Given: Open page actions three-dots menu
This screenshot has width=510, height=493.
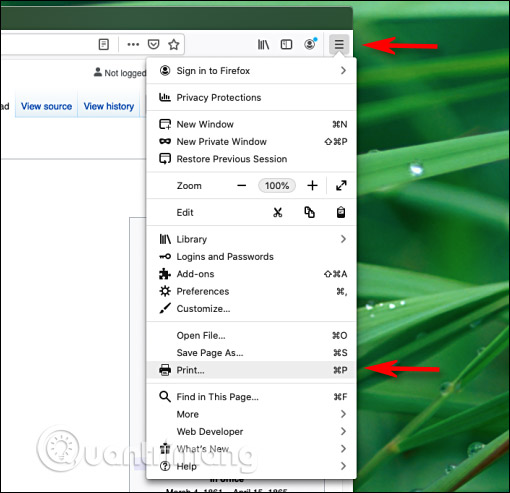Looking at the screenshot, I should point(133,44).
